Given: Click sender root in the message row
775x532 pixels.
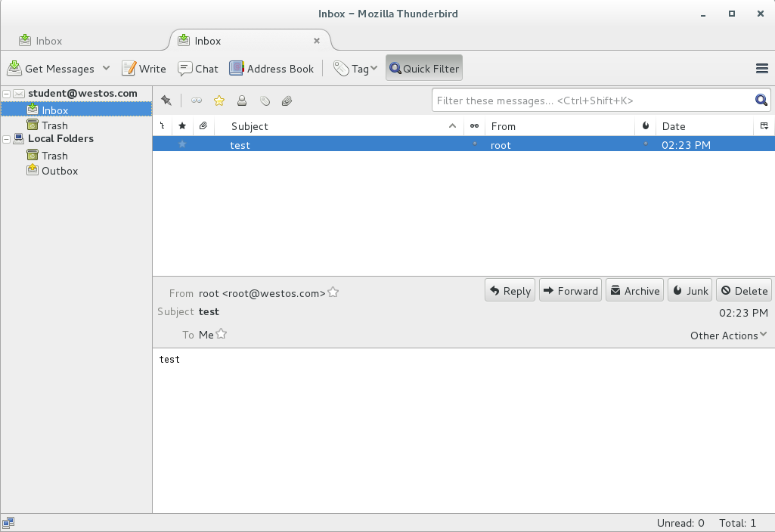Looking at the screenshot, I should coord(501,145).
